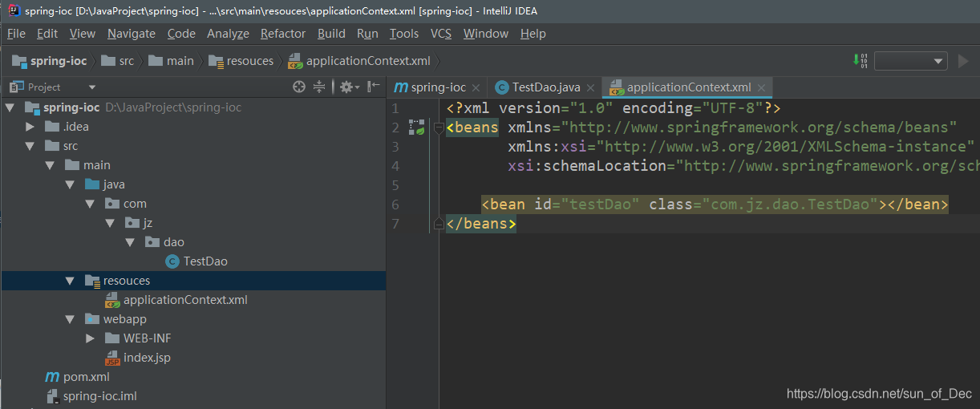Select TestDao in the project tree
Image resolution: width=980 pixels, height=409 pixels.
(x=205, y=261)
